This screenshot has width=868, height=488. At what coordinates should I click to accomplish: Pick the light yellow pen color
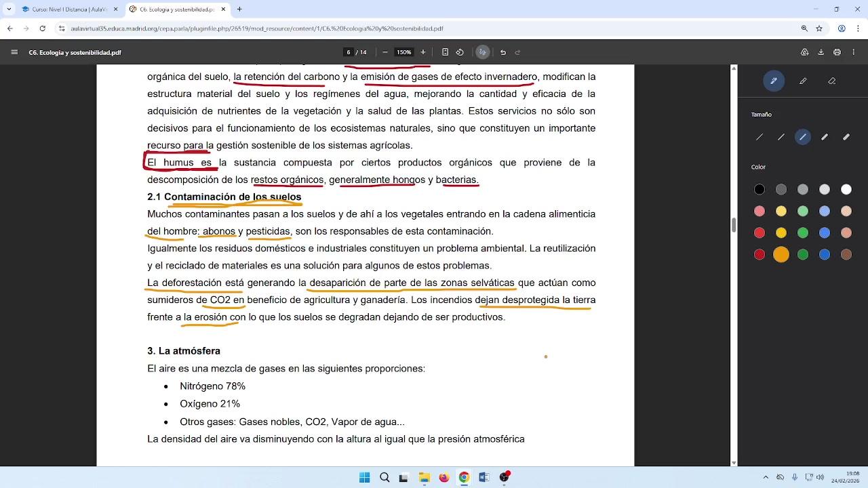coord(781,211)
